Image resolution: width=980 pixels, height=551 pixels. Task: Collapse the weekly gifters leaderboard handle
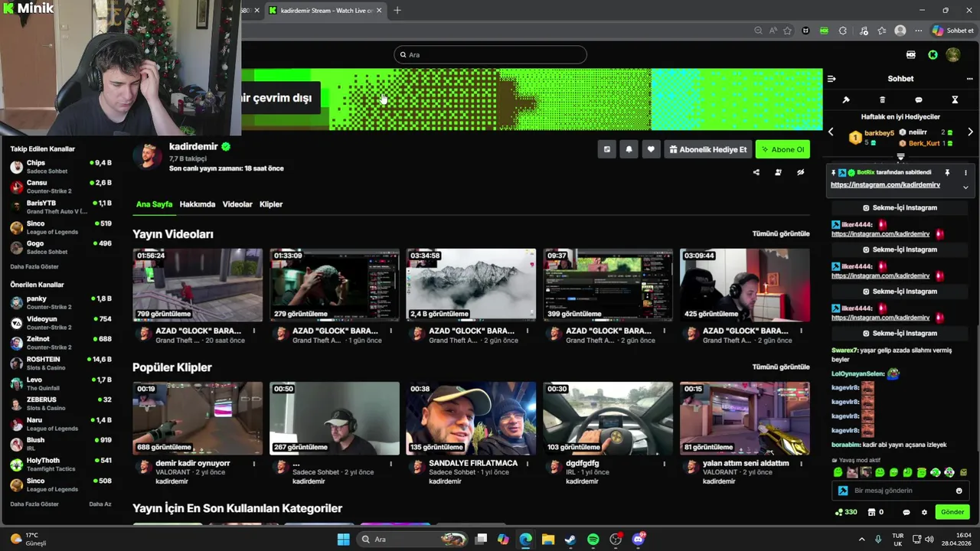click(900, 157)
